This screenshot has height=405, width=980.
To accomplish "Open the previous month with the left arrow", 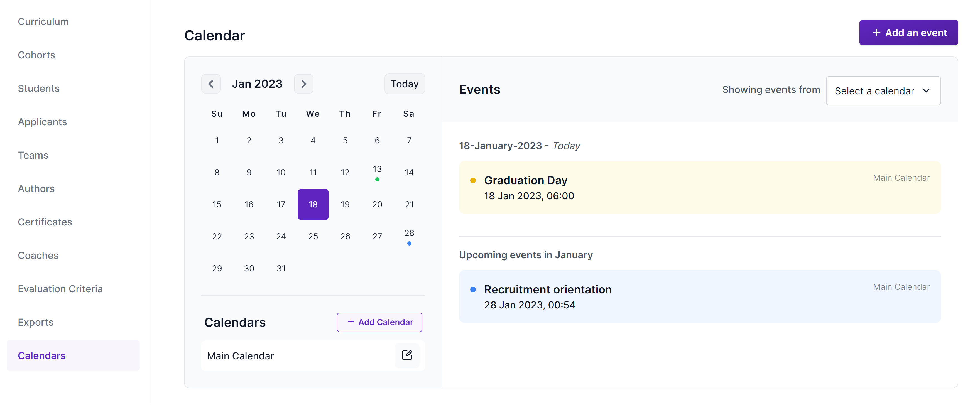I will [x=211, y=84].
